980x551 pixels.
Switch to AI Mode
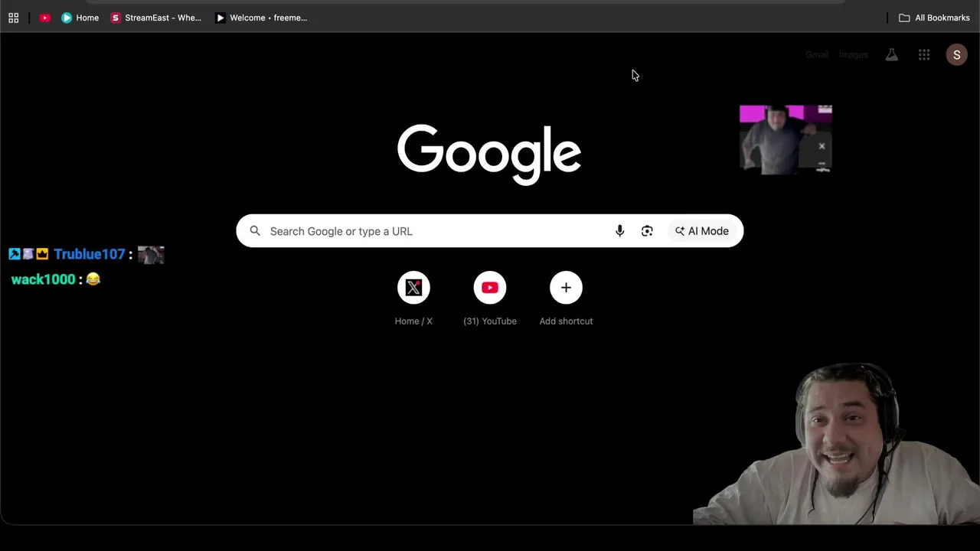point(701,231)
